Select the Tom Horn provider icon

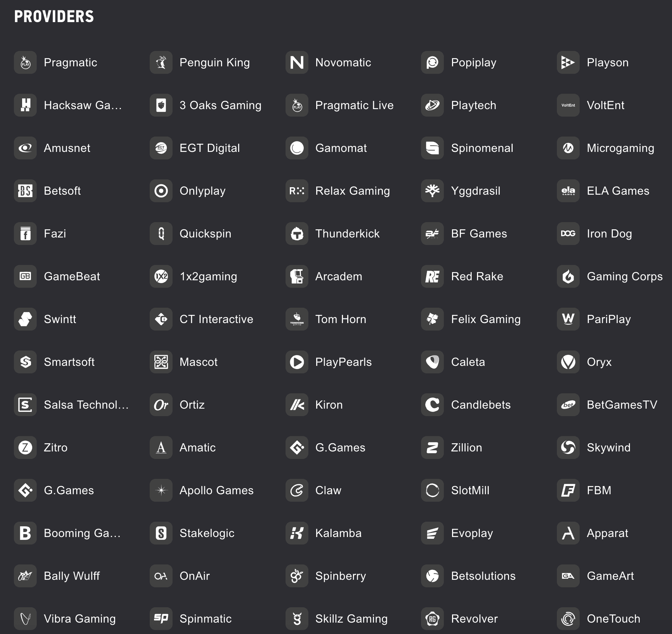coord(296,319)
